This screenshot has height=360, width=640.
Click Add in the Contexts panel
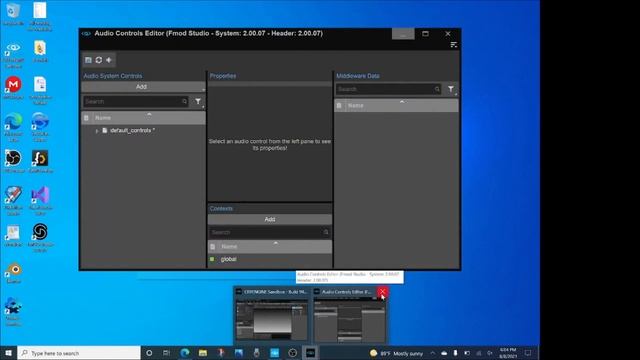tap(270, 220)
